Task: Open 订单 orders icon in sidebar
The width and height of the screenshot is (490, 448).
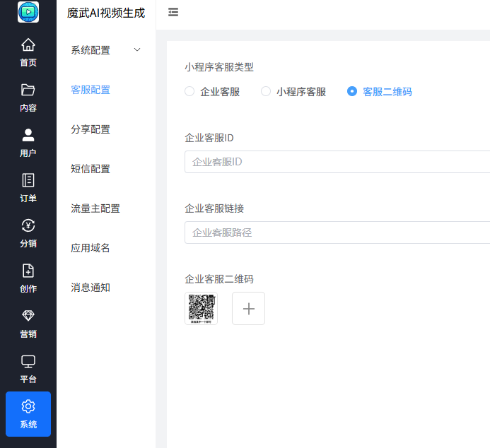Action: 28,181
